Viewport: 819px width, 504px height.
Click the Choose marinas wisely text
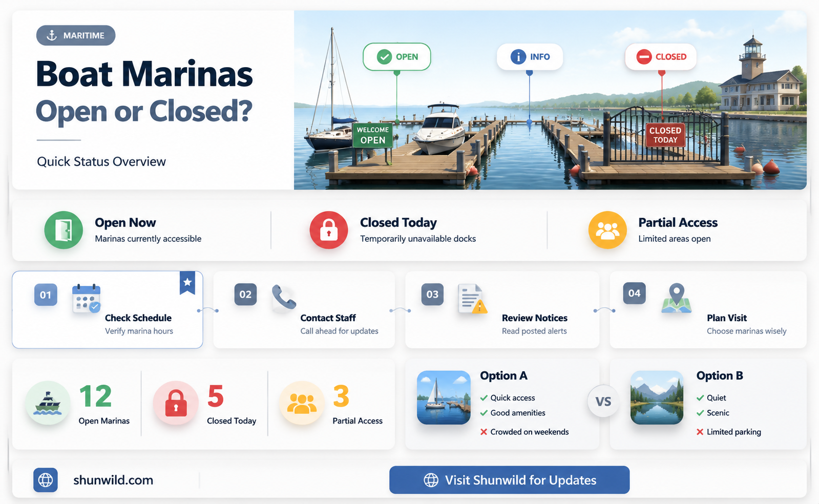(747, 331)
